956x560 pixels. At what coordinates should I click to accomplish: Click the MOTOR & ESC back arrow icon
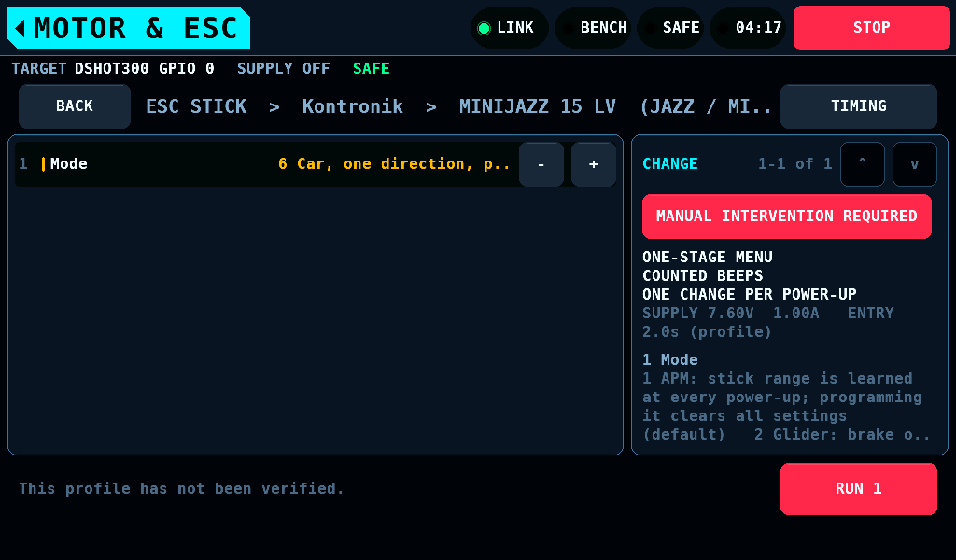click(21, 28)
